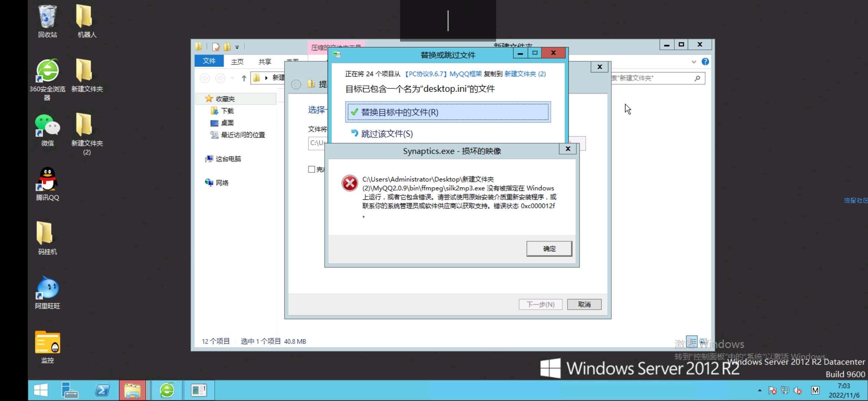Image resolution: width=868 pixels, height=401 pixels.
Task: Click the Windows Start button
Action: [41, 390]
